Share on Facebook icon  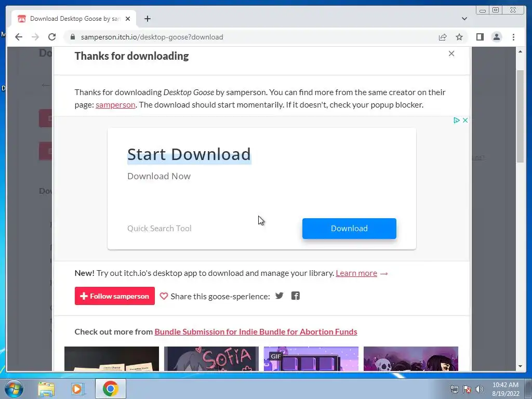[x=295, y=296]
